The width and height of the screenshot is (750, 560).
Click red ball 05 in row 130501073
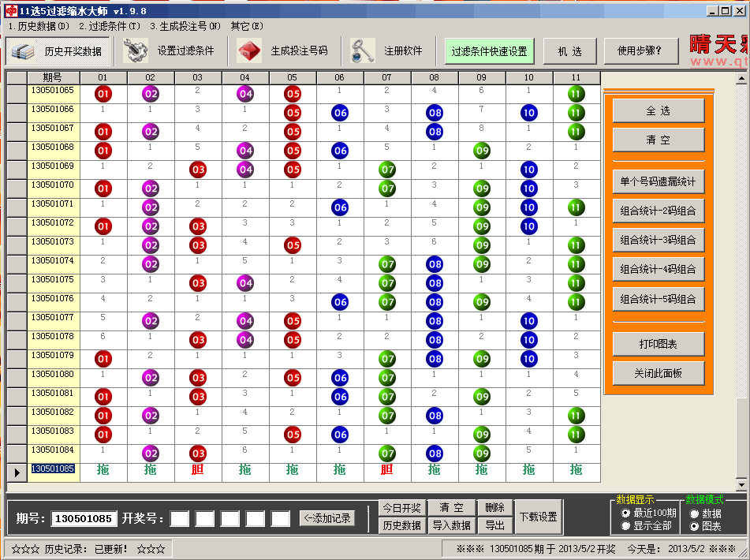(x=293, y=245)
